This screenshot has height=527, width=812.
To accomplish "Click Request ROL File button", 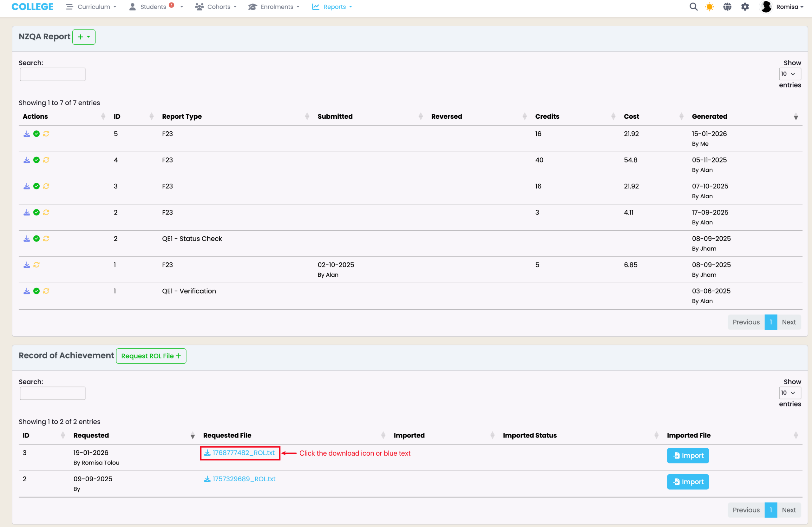I will [151, 356].
